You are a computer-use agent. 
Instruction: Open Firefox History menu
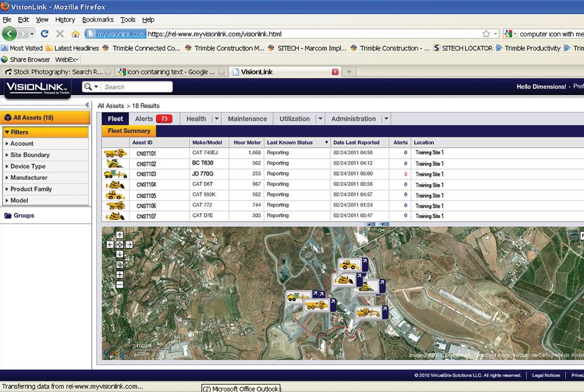pyautogui.click(x=65, y=19)
